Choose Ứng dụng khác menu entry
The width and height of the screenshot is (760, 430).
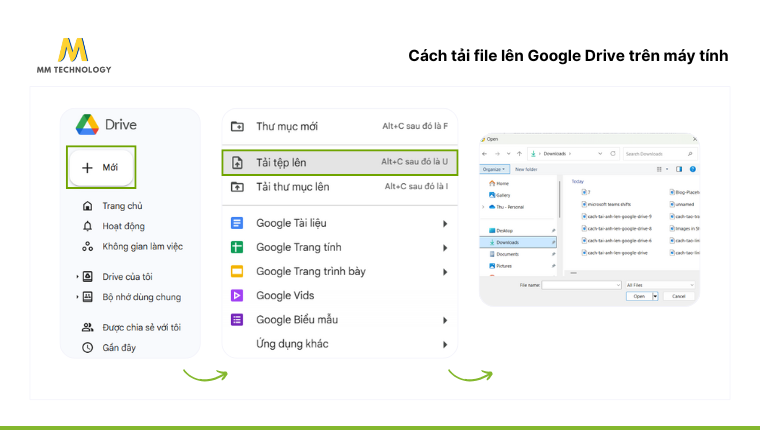pyautogui.click(x=340, y=344)
